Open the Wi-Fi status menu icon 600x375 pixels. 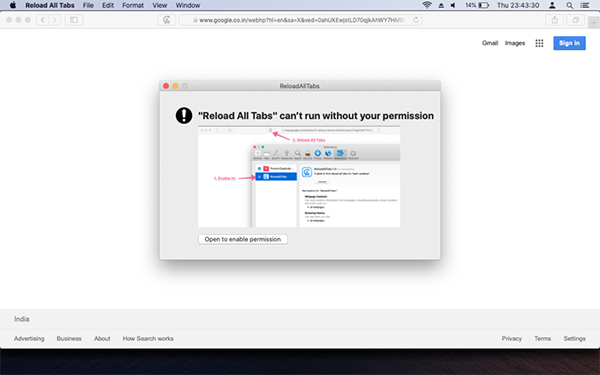tap(427, 5)
